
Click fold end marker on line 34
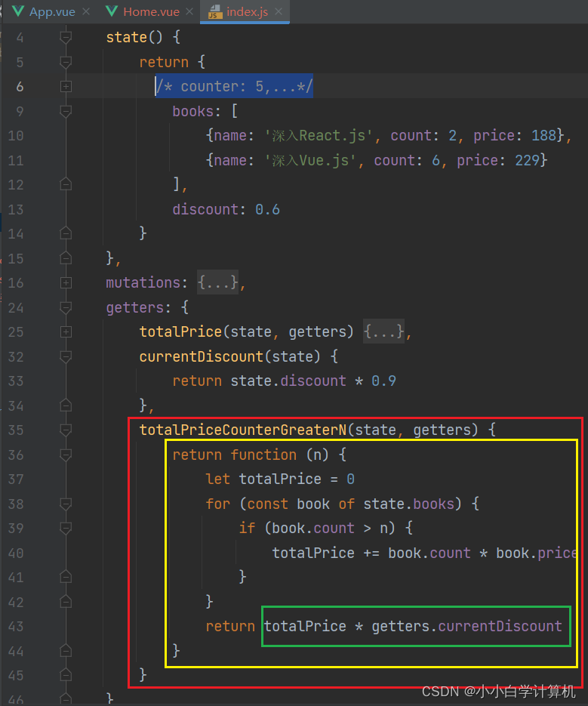pyautogui.click(x=66, y=405)
